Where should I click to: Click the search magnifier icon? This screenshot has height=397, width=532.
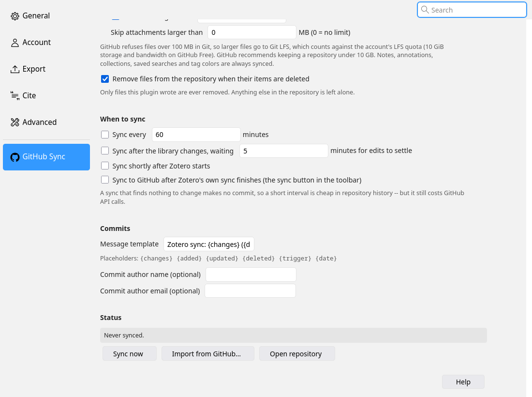click(425, 10)
